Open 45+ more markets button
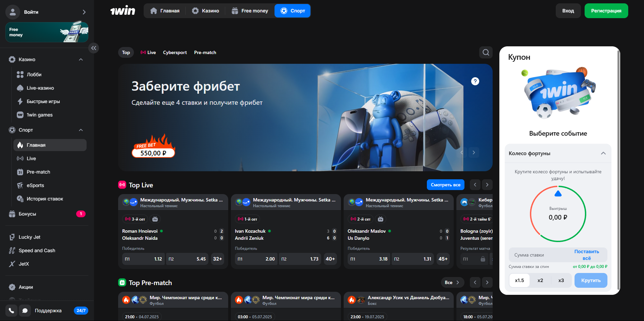Viewport: 644px width, 321px height. [443, 259]
